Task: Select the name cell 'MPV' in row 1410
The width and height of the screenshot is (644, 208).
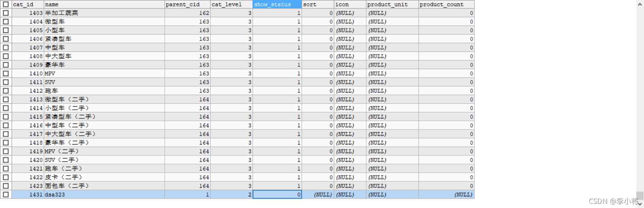Action: pos(104,73)
